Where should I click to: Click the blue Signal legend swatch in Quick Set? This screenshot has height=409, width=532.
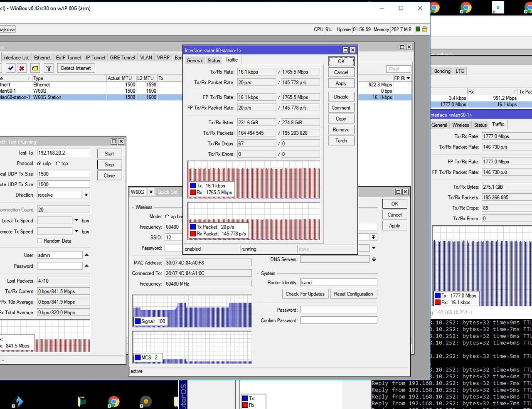pyautogui.click(x=138, y=321)
